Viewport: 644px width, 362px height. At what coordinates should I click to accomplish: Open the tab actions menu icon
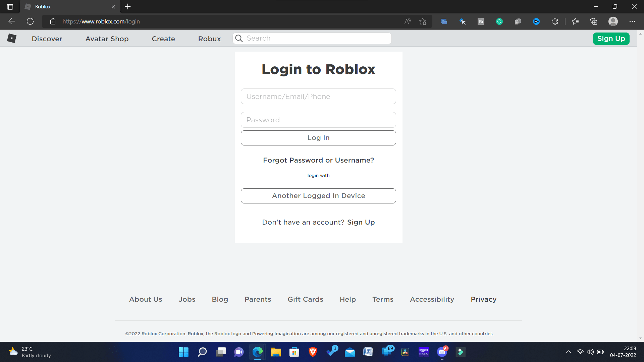click(10, 6)
